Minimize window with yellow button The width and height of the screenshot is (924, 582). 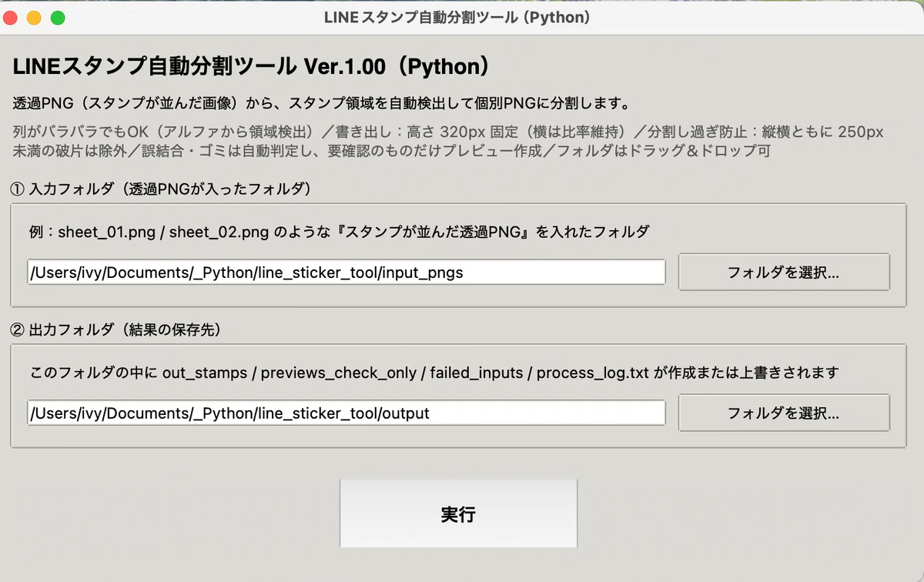[34, 17]
